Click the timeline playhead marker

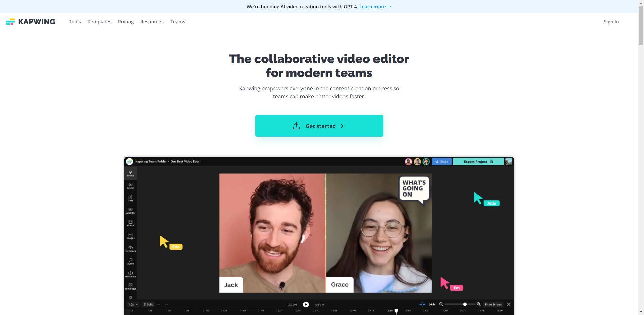[396, 311]
